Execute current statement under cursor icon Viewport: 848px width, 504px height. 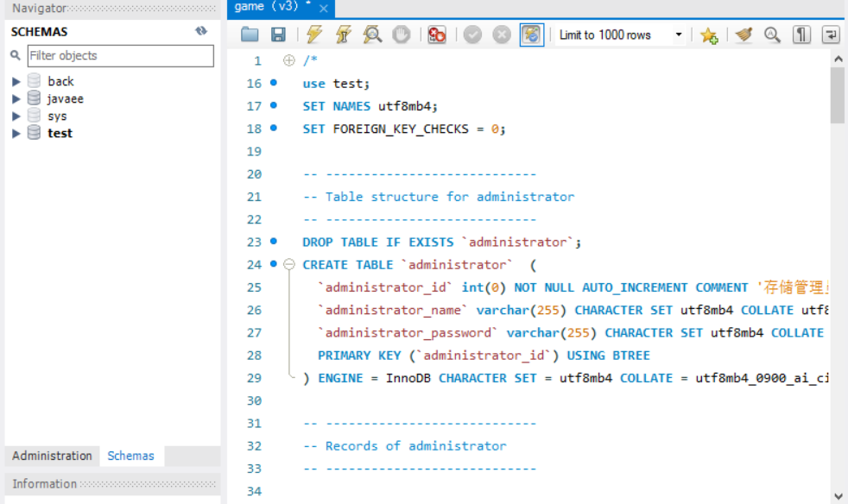(x=343, y=35)
